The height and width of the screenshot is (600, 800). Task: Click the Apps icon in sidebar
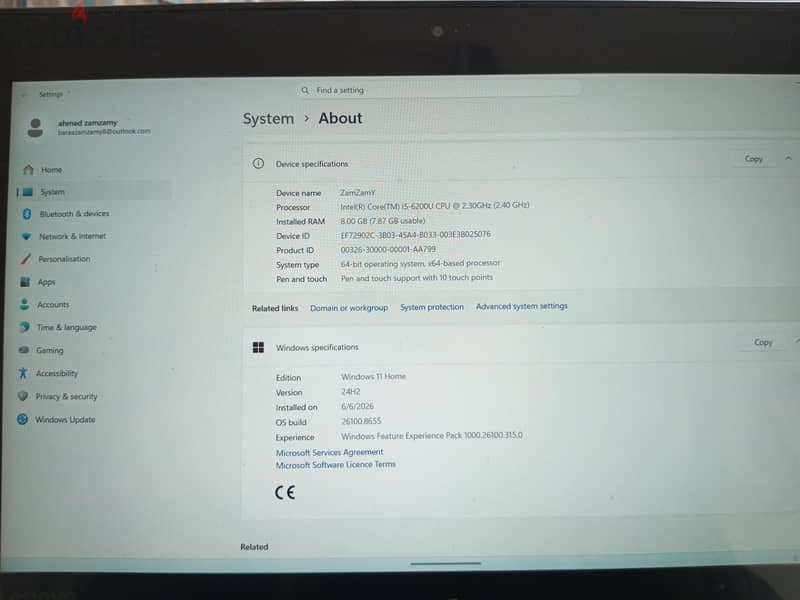pyautogui.click(x=24, y=282)
